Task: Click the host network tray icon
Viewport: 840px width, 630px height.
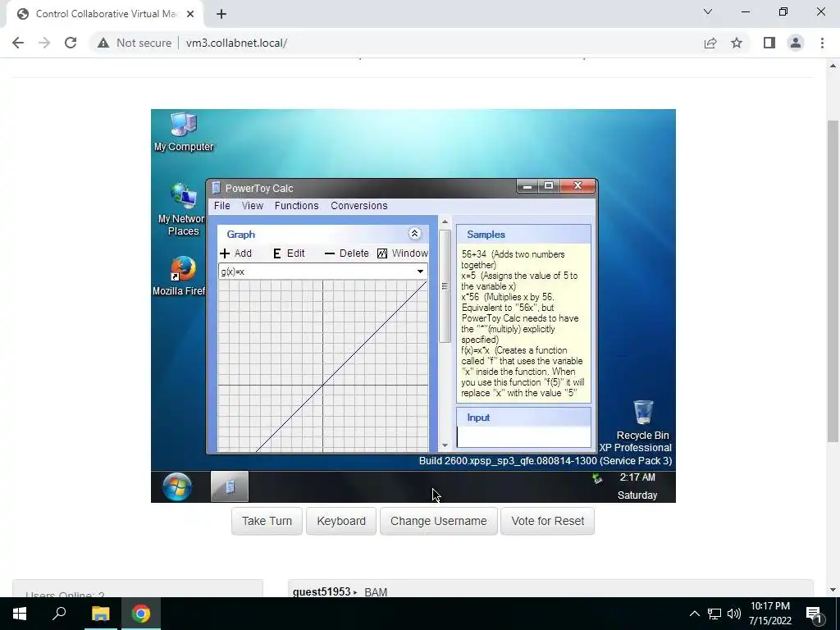Action: pyautogui.click(x=714, y=614)
